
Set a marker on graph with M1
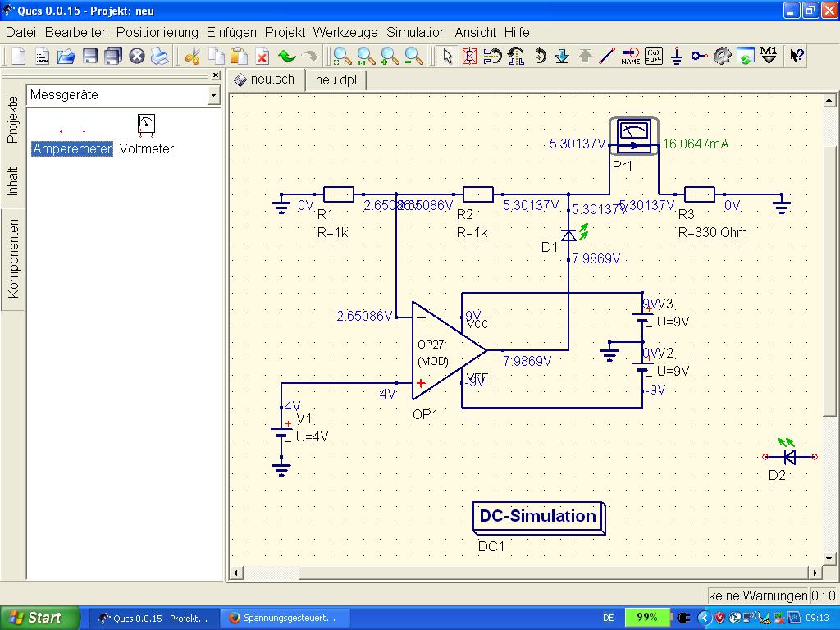tap(769, 56)
